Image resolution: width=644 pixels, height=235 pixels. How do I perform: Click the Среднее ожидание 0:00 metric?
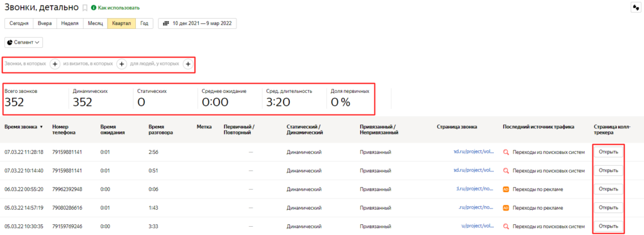pyautogui.click(x=225, y=98)
